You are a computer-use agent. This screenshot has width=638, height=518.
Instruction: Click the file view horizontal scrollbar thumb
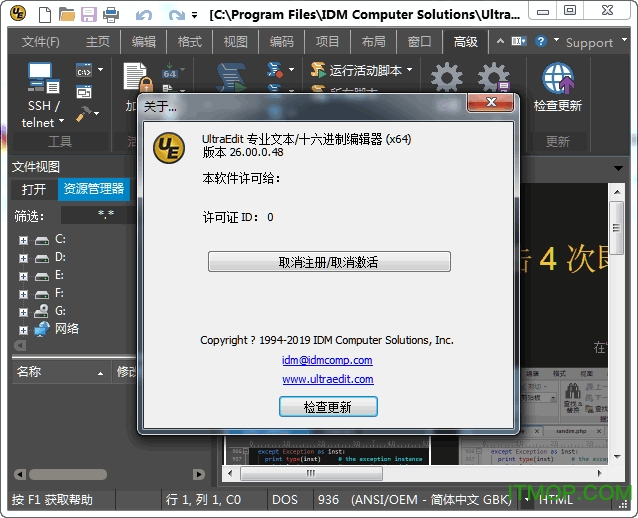[68, 474]
